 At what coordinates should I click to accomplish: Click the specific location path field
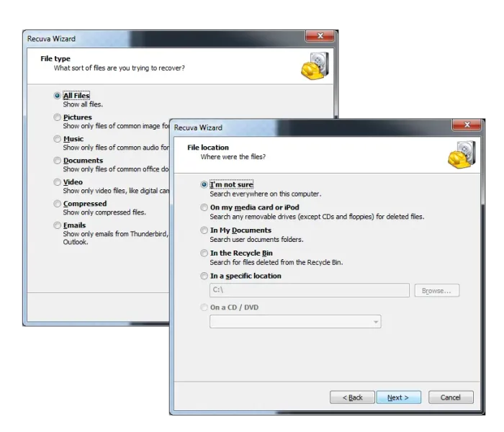tap(310, 290)
